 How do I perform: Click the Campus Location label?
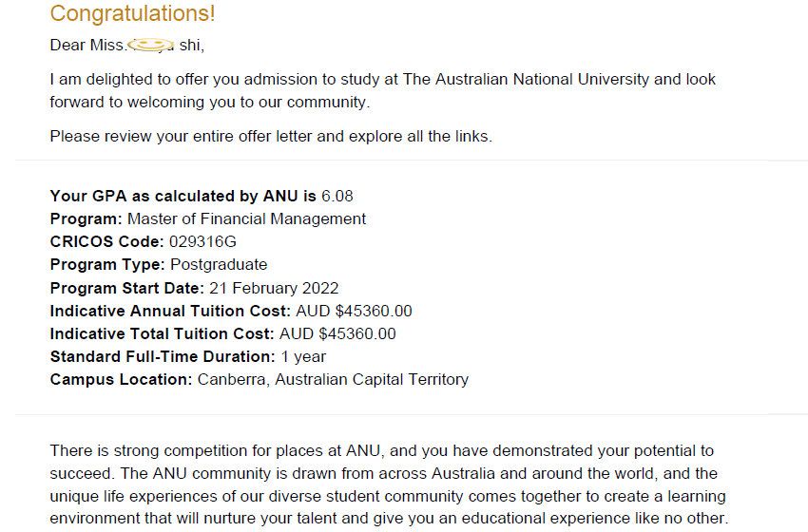coord(121,380)
